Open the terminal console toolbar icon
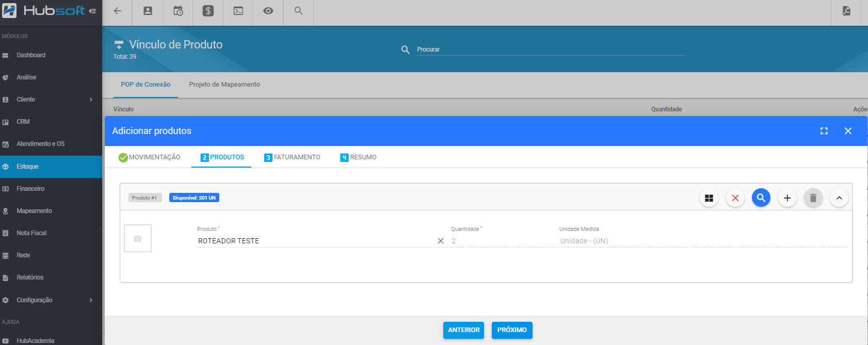Screen dimensions: 868x345 click(x=238, y=11)
